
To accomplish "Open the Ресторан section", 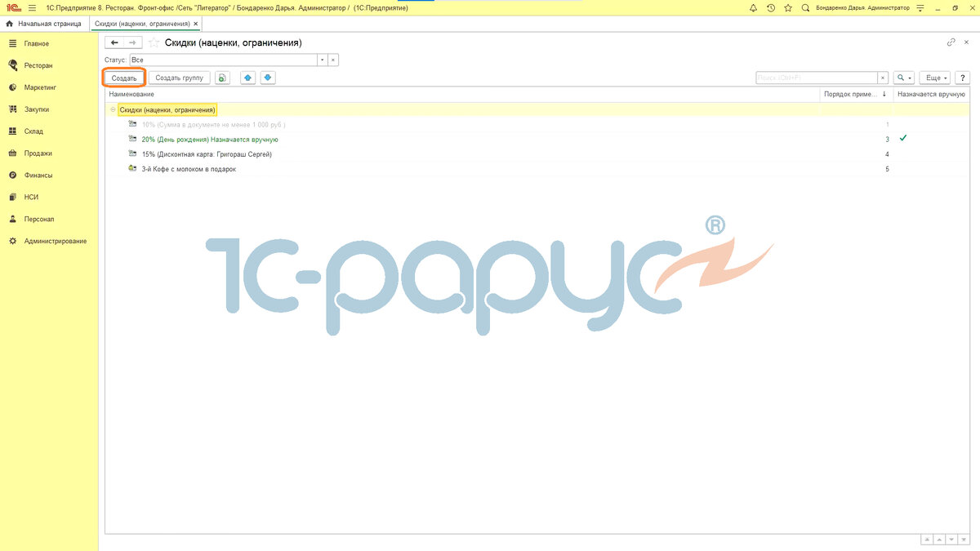I will [x=38, y=65].
